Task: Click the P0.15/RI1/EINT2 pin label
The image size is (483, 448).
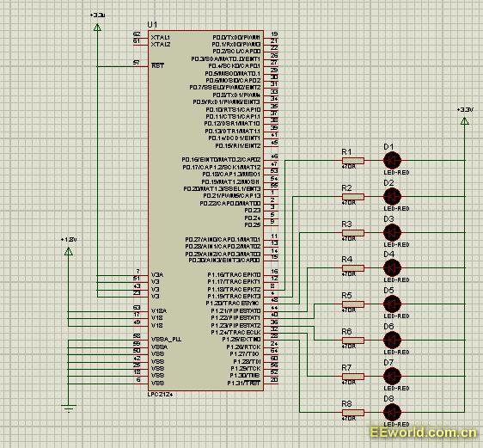Action: click(238, 145)
